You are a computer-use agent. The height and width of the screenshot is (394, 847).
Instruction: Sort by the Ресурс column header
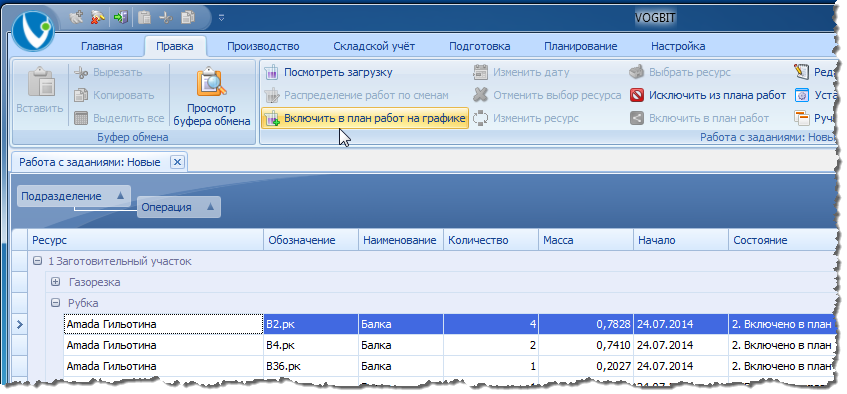click(x=145, y=240)
